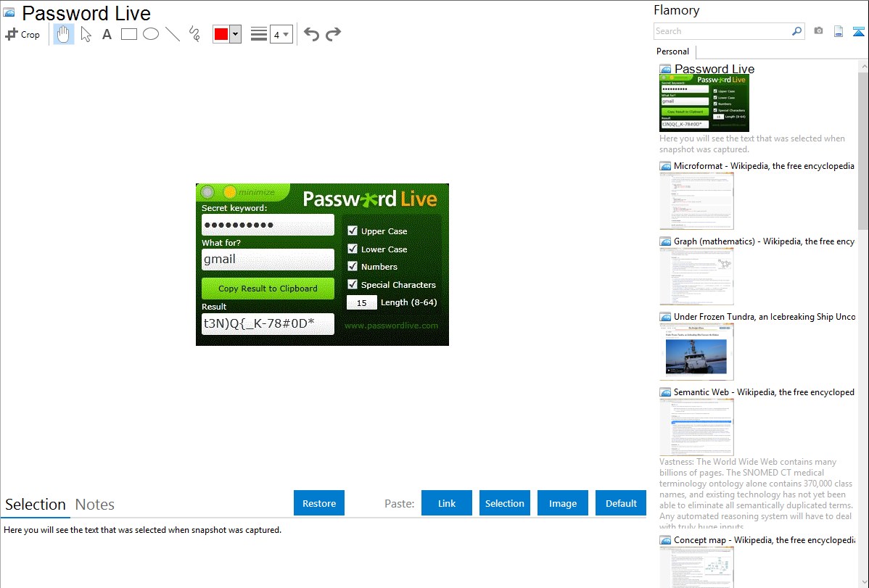The width and height of the screenshot is (869, 588).
Task: Click the Paste Link button
Action: [447, 503]
